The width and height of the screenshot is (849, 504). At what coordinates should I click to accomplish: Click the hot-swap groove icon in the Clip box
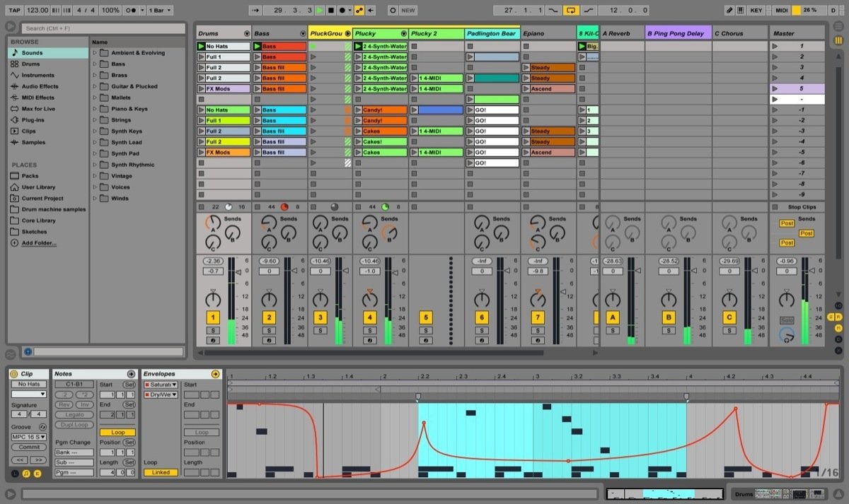(x=42, y=427)
